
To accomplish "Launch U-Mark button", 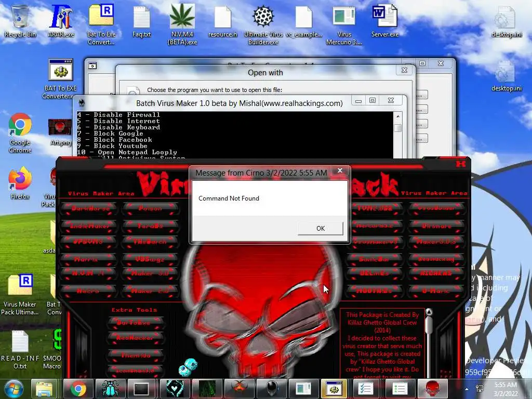I will pos(436,291).
